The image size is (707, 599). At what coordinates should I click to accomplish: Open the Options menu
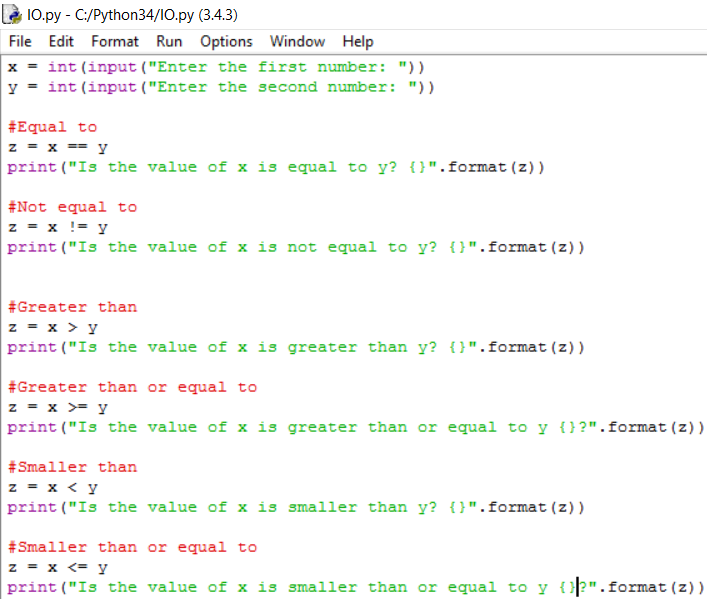[x=226, y=41]
